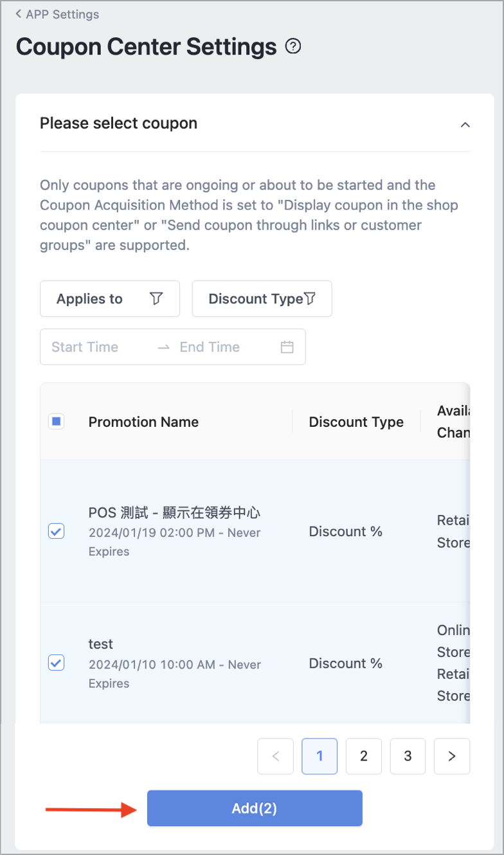Set the End Time field
This screenshot has width=504, height=855.
(x=210, y=347)
